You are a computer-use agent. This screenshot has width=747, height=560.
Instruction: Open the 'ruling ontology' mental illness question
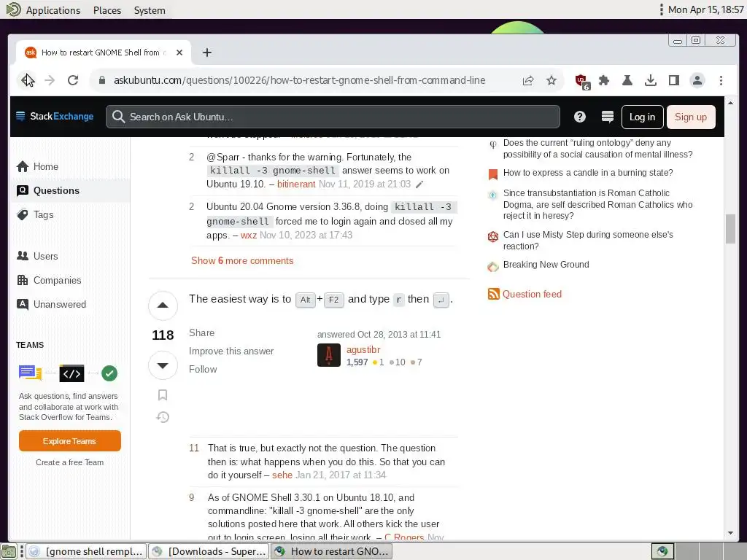pyautogui.click(x=598, y=149)
